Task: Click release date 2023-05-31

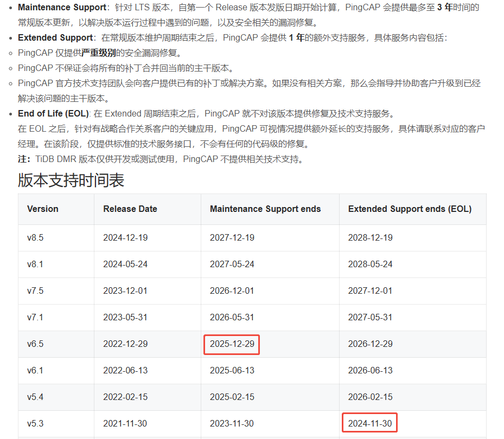Action: pyautogui.click(x=125, y=318)
